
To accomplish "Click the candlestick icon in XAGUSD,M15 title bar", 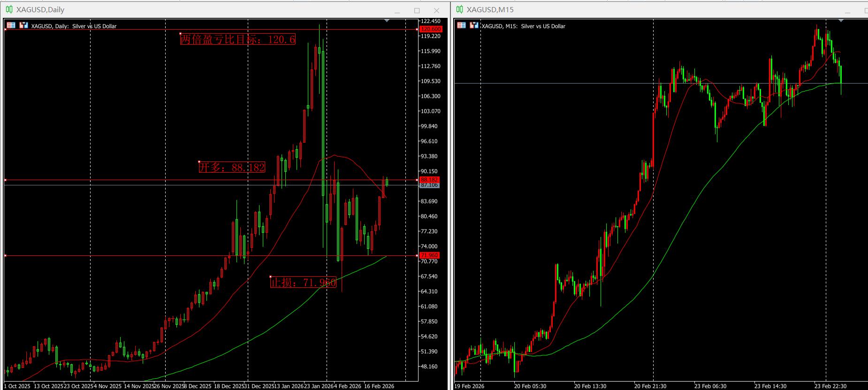I will click(459, 9).
